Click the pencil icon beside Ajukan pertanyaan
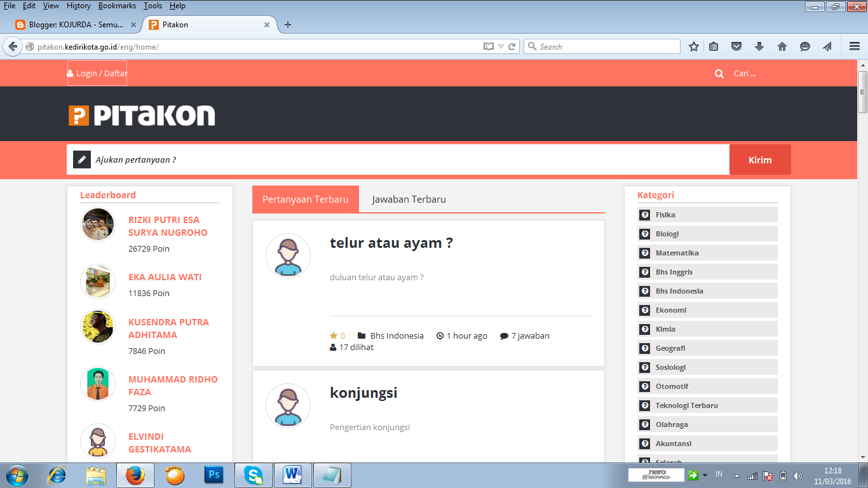 (x=82, y=159)
